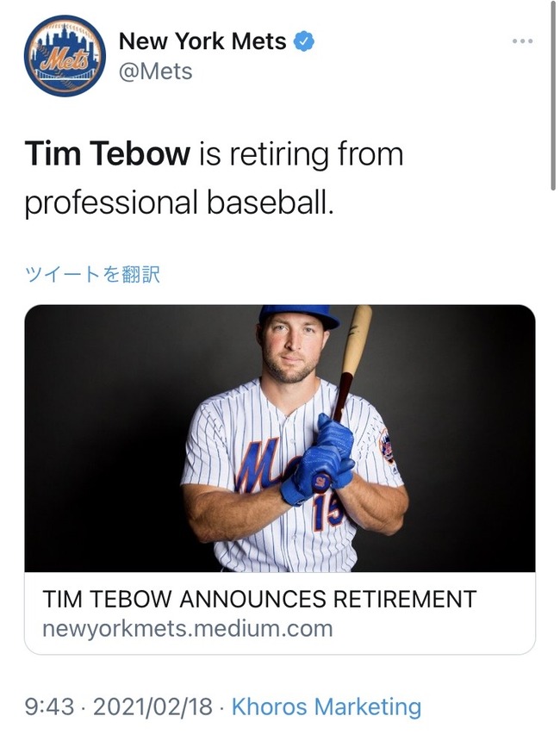Click the TIM TEBOW ANNOUNCES RETIREMENT headline
This screenshot has height=741, width=560.
(259, 599)
